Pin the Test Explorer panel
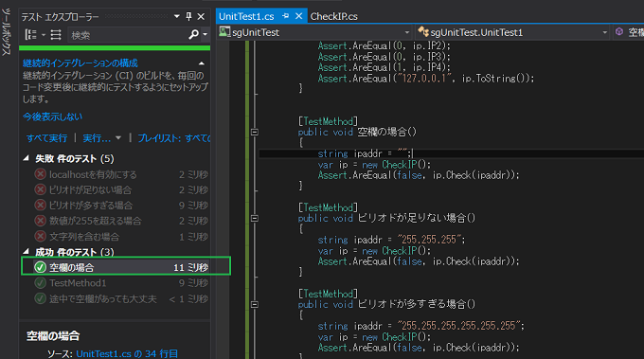The image size is (644, 359). tap(188, 16)
